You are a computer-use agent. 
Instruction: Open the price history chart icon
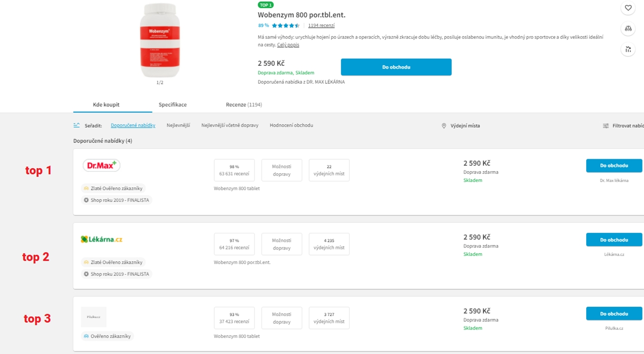pyautogui.click(x=628, y=49)
